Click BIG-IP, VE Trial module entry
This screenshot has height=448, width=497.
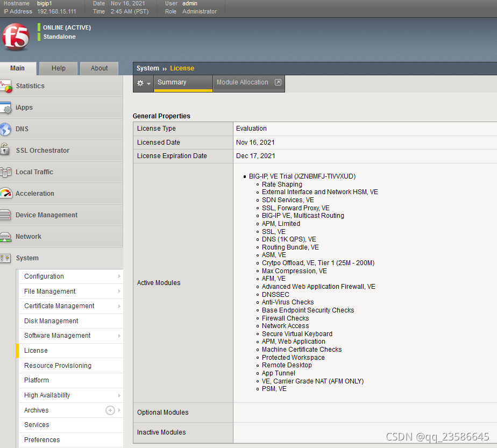click(x=302, y=176)
